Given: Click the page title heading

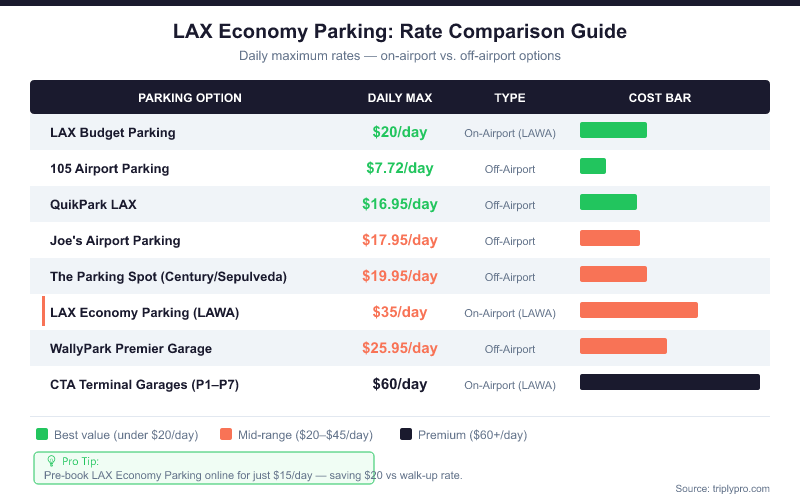Looking at the screenshot, I should point(400,31).
